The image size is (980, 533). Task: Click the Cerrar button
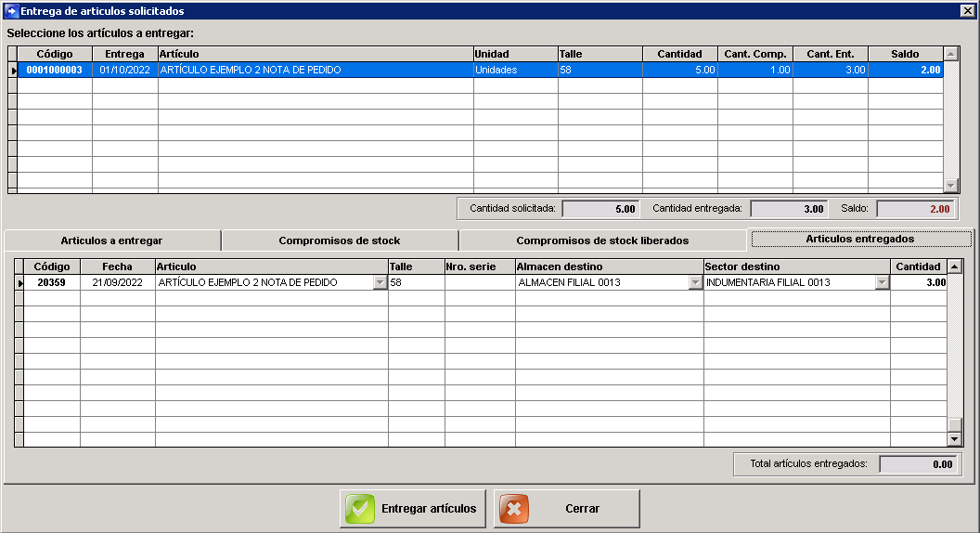point(567,509)
